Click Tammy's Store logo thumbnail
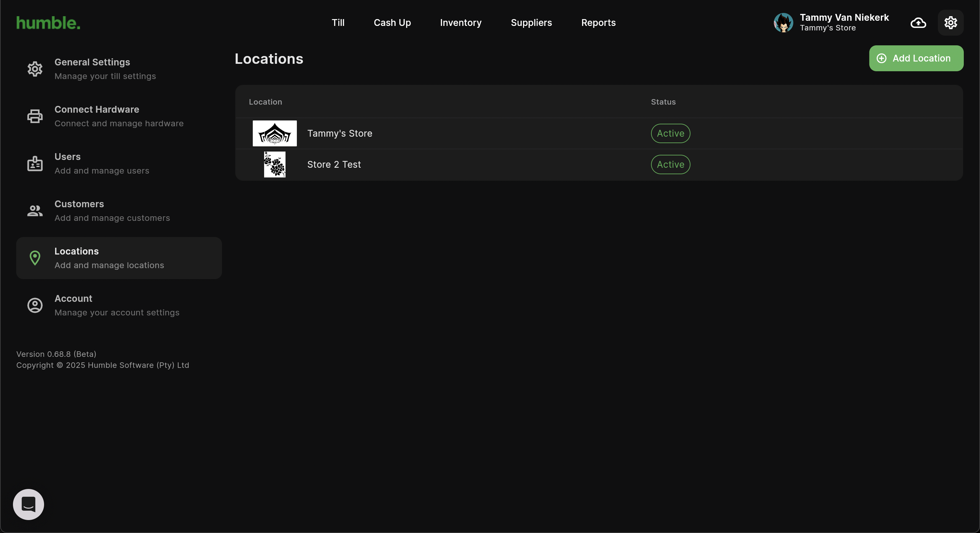 pos(274,133)
